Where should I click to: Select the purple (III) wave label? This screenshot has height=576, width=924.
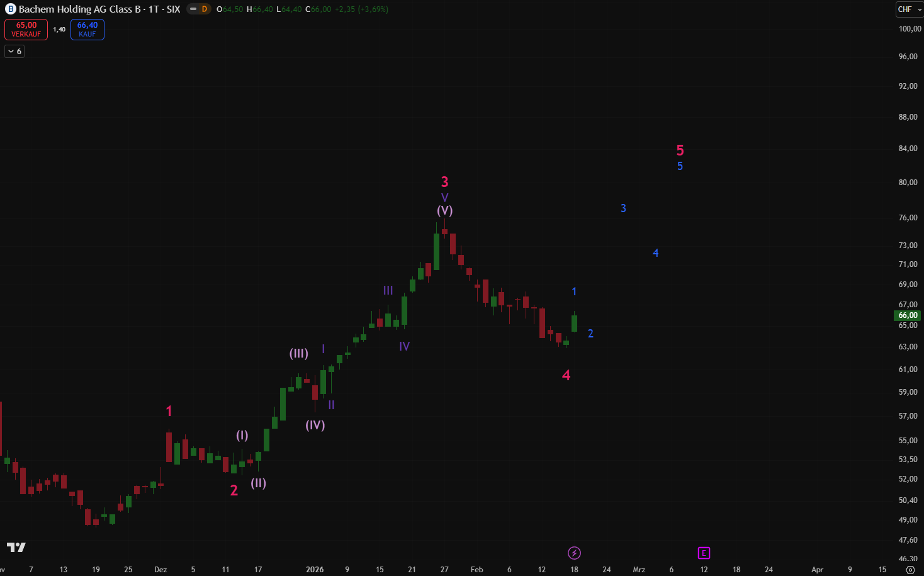(x=298, y=353)
